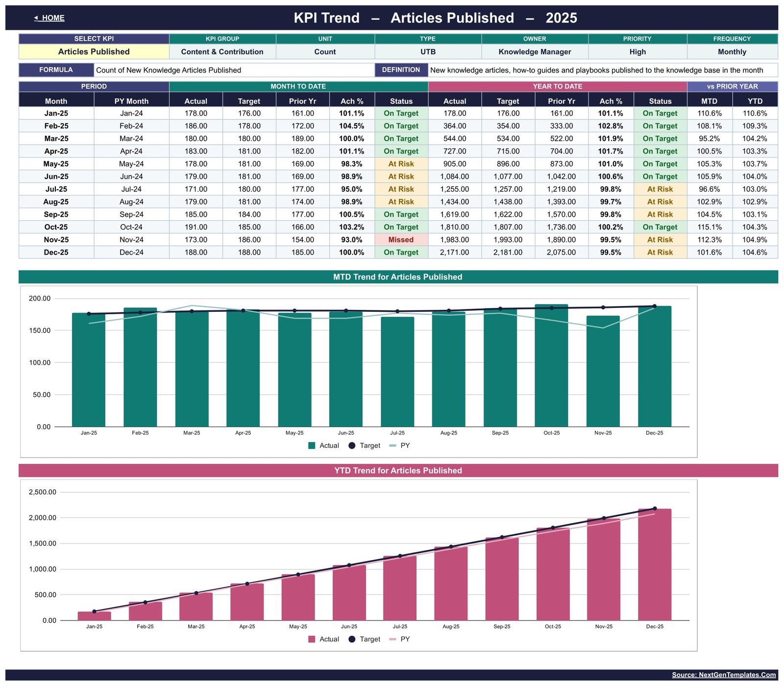Image resolution: width=784 pixels, height=686 pixels.
Task: Click the High priority value
Action: pos(637,51)
